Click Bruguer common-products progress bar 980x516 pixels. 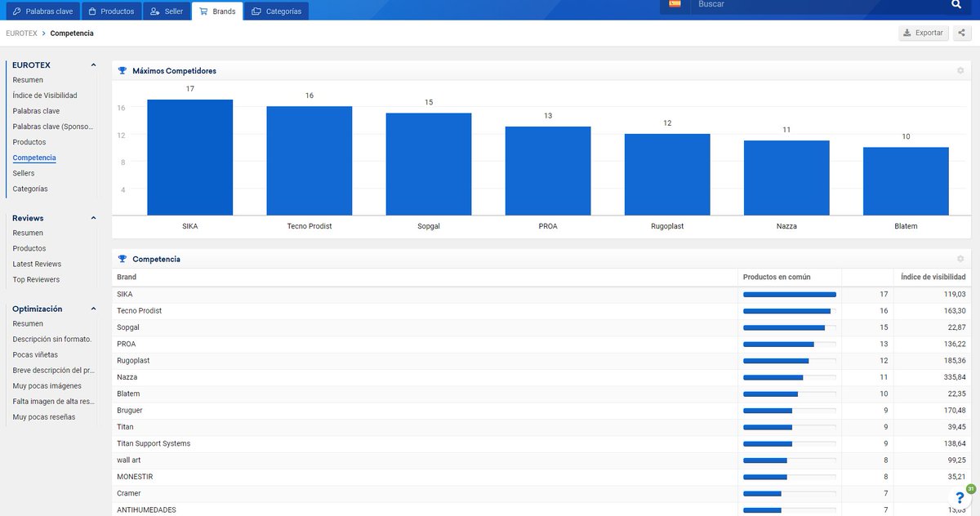pyautogui.click(x=790, y=411)
